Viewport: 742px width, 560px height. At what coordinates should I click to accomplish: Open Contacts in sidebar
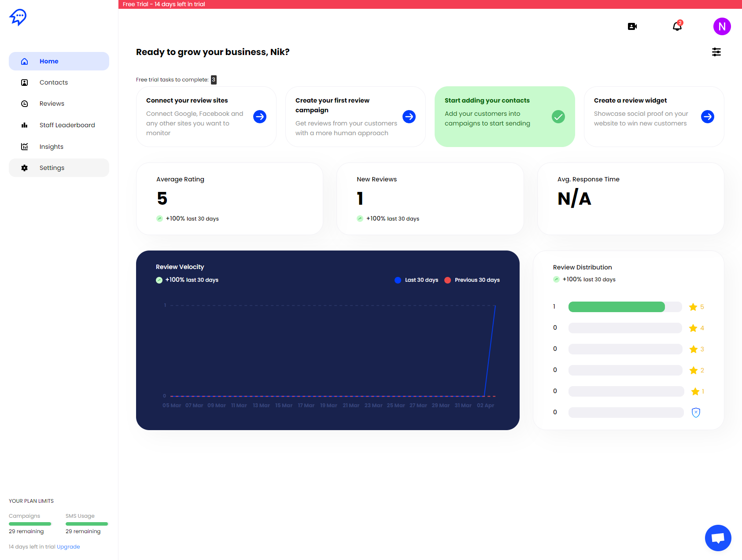point(59,82)
